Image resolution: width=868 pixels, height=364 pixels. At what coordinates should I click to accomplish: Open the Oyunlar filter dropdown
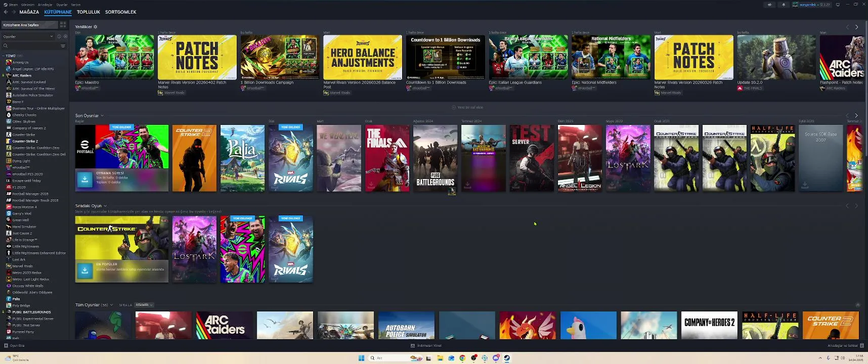click(28, 36)
